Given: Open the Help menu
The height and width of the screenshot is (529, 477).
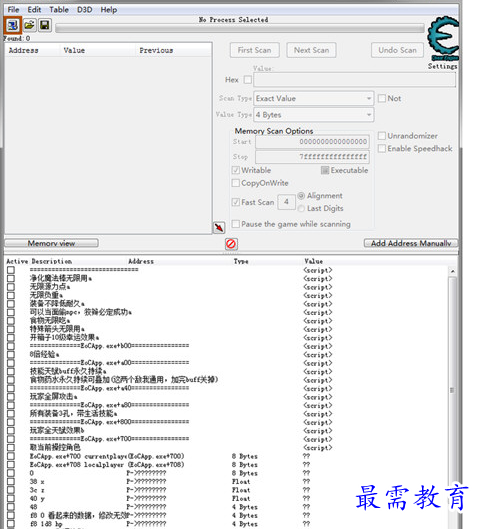Looking at the screenshot, I should [x=109, y=10].
